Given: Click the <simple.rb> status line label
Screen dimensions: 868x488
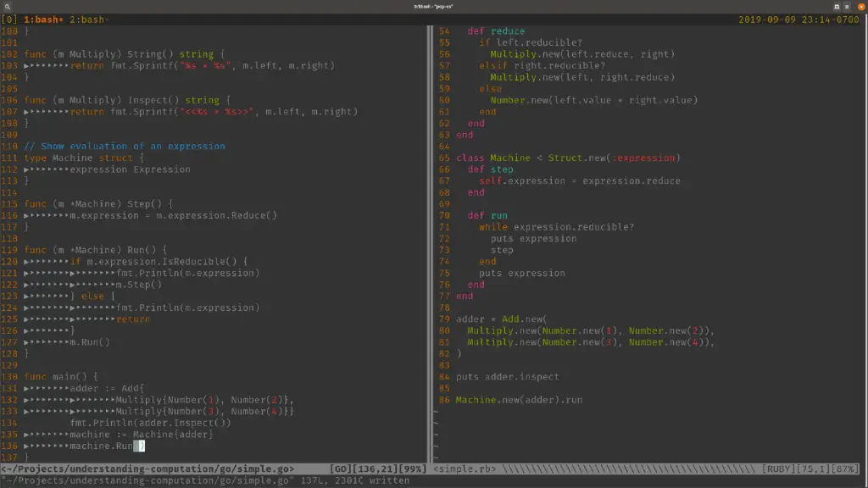Looking at the screenshot, I should click(x=465, y=469).
